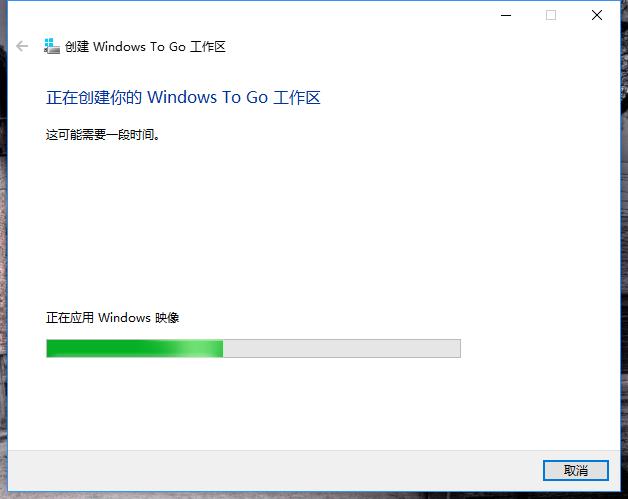
Task: Click the gray unfilled part of progress bar
Action: click(x=342, y=348)
